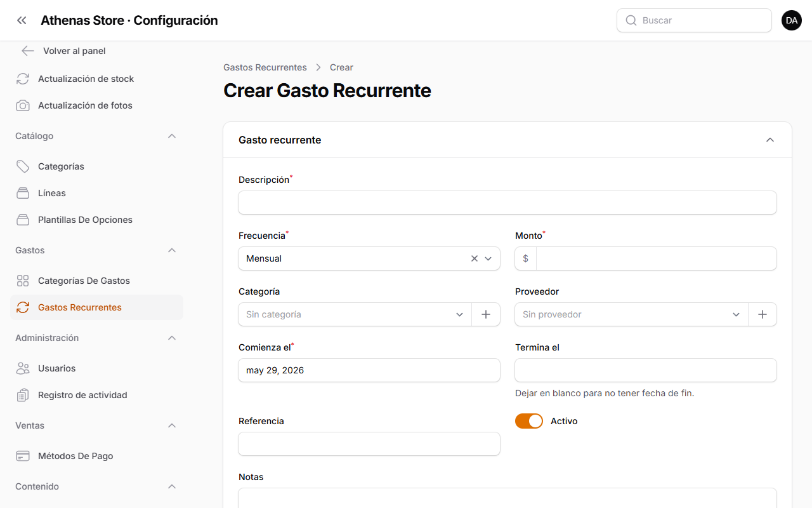This screenshot has height=508, width=812.
Task: Click the Líneas stack icon
Action: coord(23,193)
